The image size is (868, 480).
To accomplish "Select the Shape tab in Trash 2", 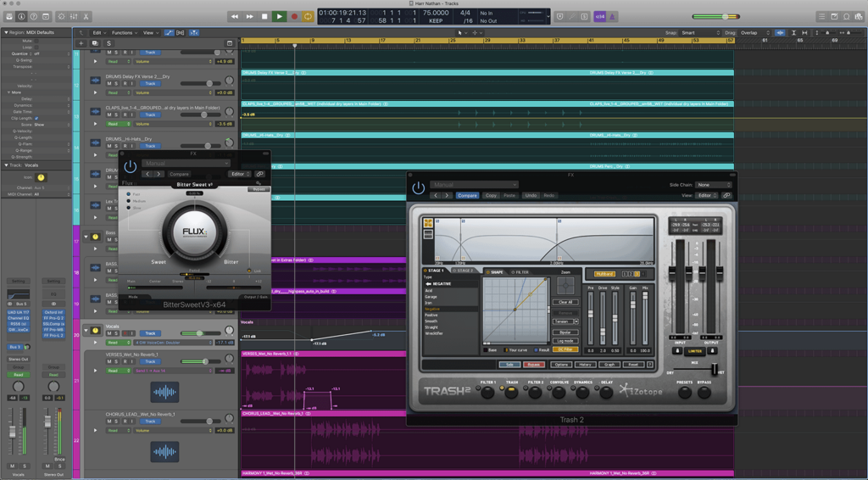I will point(495,272).
